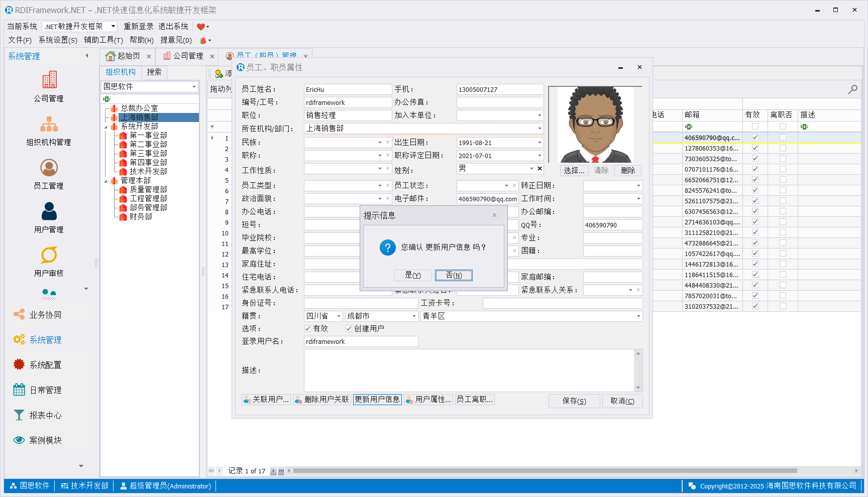The image size is (868, 497).
Task: Expand the 出生日期 date dropdown
Action: click(539, 143)
